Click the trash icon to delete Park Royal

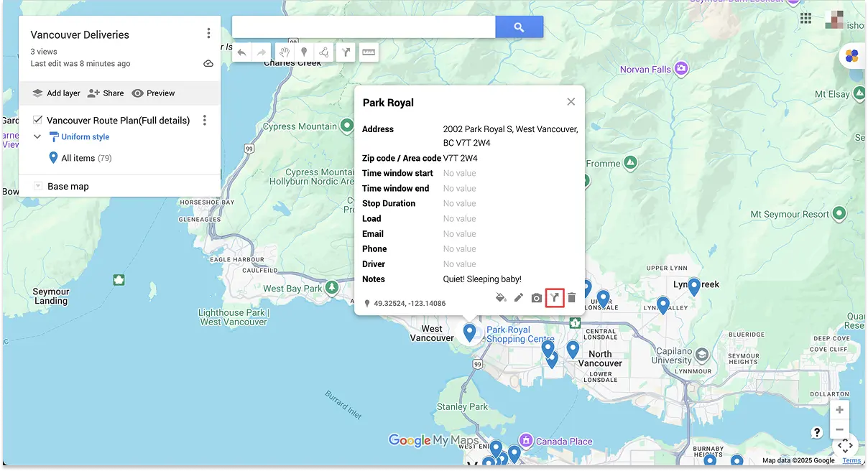[x=571, y=297]
